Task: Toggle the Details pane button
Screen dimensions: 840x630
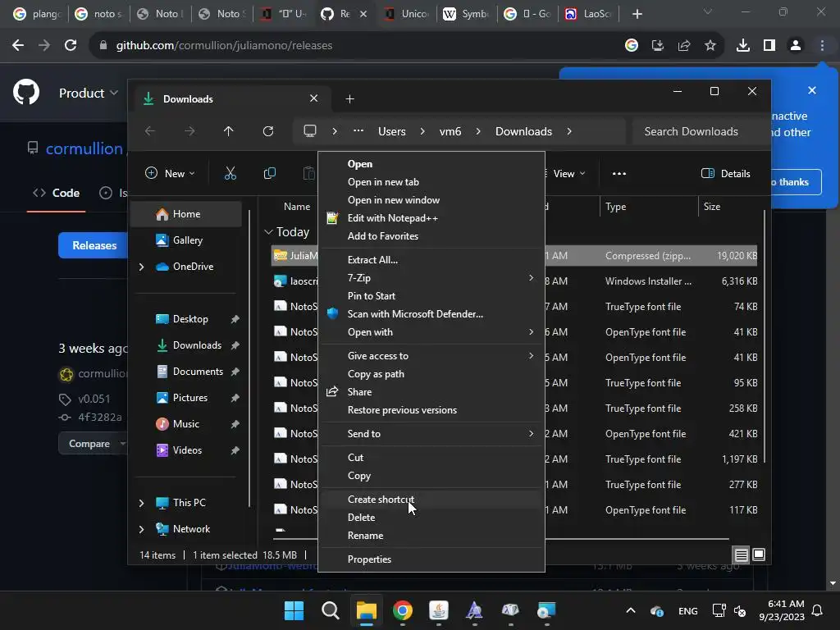Action: point(725,174)
